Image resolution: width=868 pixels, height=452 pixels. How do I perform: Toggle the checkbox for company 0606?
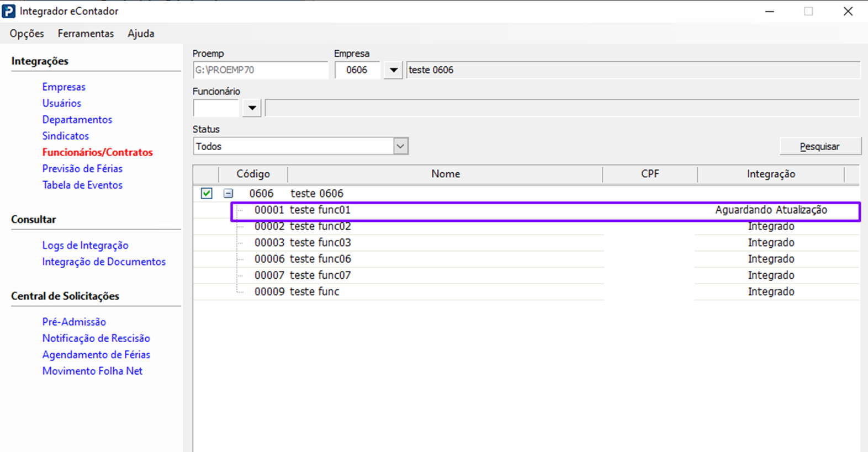tap(207, 193)
